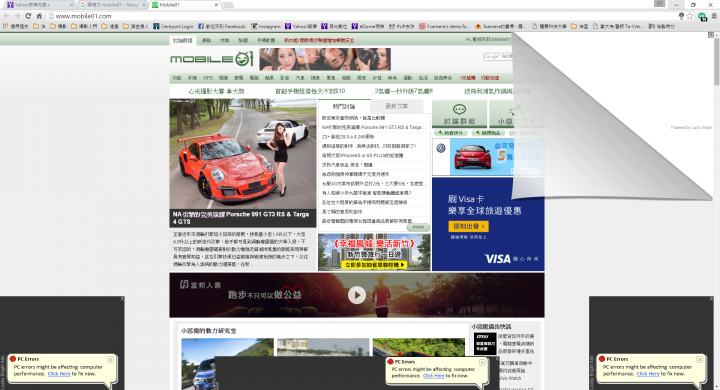Open the GPS category in green nav bar
The height and width of the screenshot is (390, 720).
(x=208, y=78)
